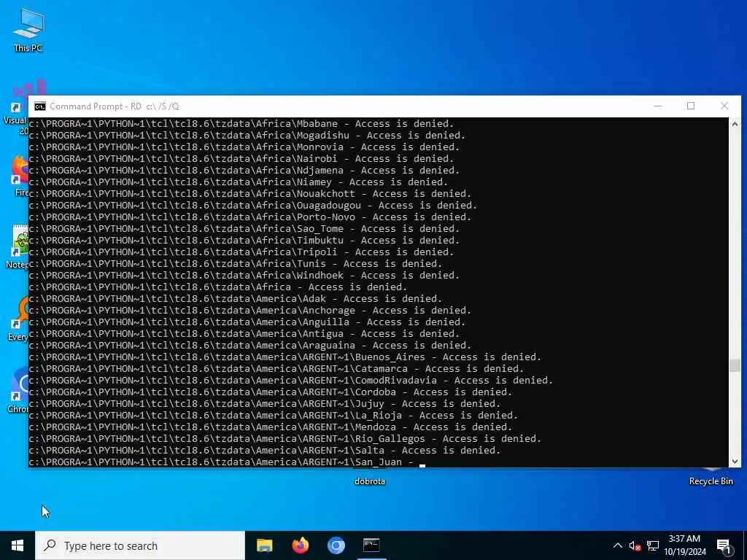
Task: Click the Rio_Gallegos output line
Action: [285, 438]
